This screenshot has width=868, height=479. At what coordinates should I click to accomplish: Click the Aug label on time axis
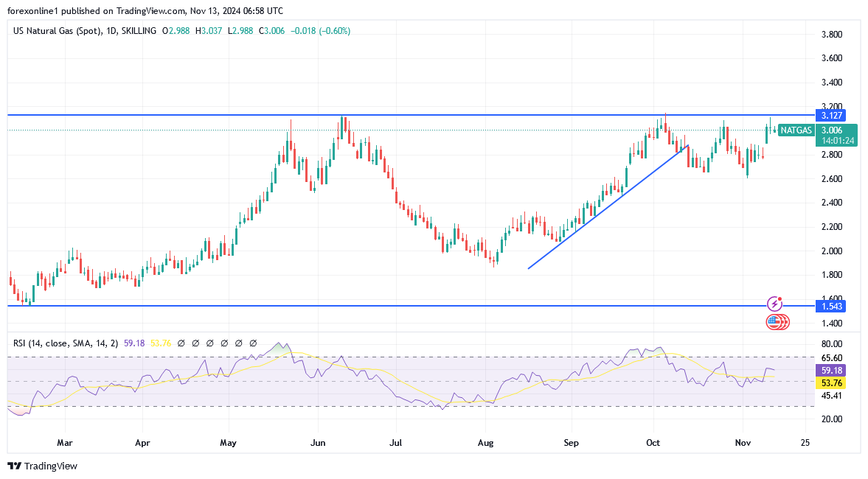[485, 442]
